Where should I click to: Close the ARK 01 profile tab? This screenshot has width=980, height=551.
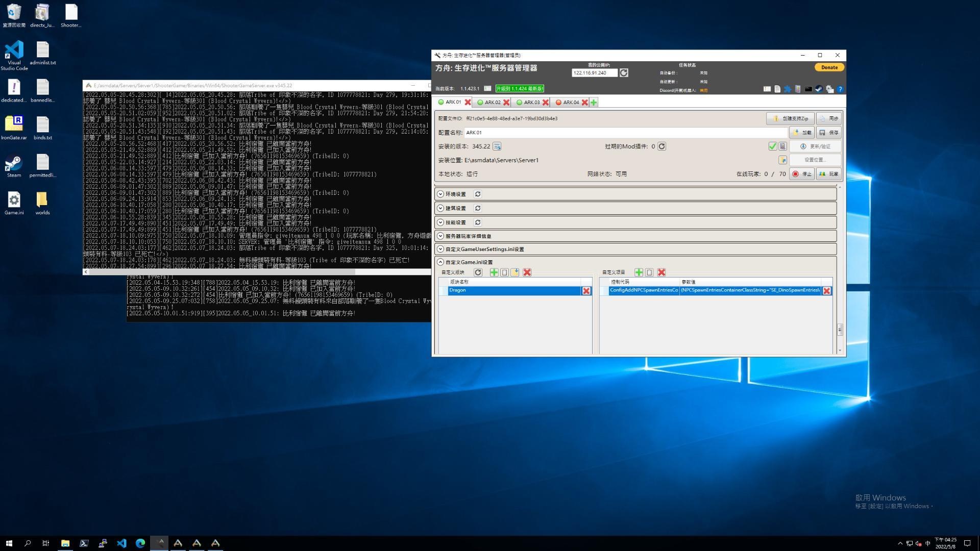(x=468, y=103)
